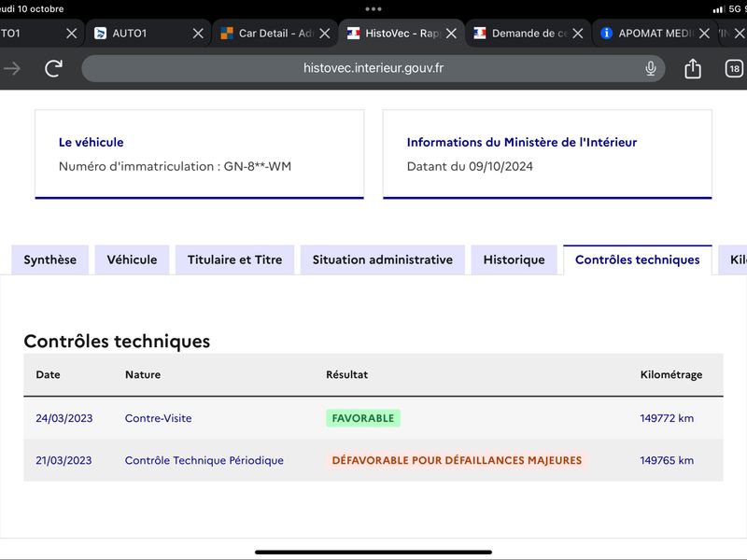Close the Car Detail tab
Viewport: 747px width, 560px height.
point(324,34)
